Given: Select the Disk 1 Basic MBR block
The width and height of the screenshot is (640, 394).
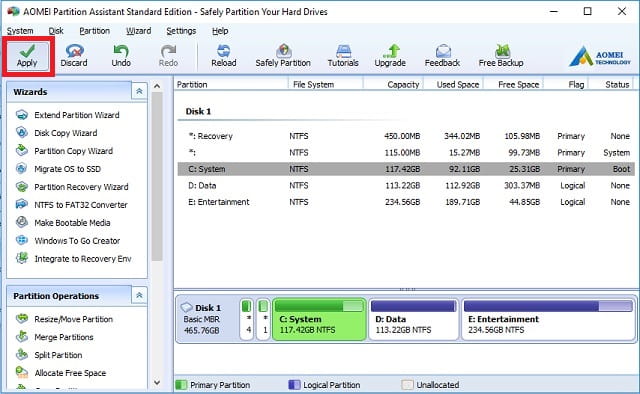Looking at the screenshot, I should pyautogui.click(x=207, y=319).
